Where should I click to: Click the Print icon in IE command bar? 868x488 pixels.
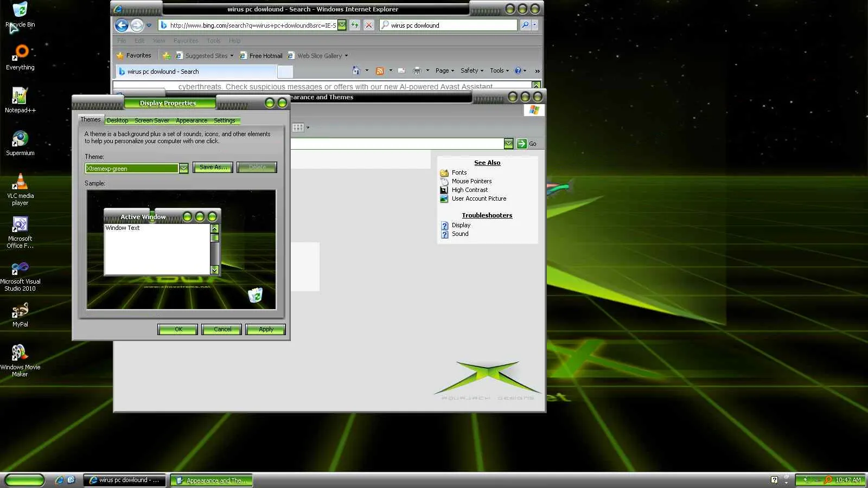417,70
